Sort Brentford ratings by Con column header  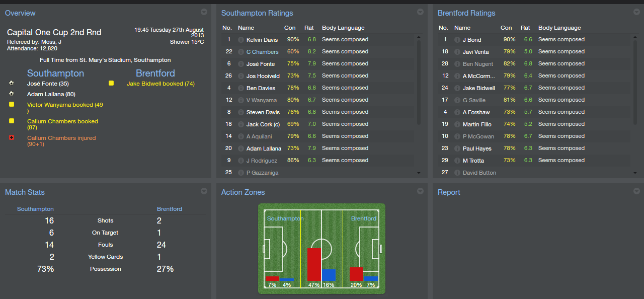(x=506, y=28)
